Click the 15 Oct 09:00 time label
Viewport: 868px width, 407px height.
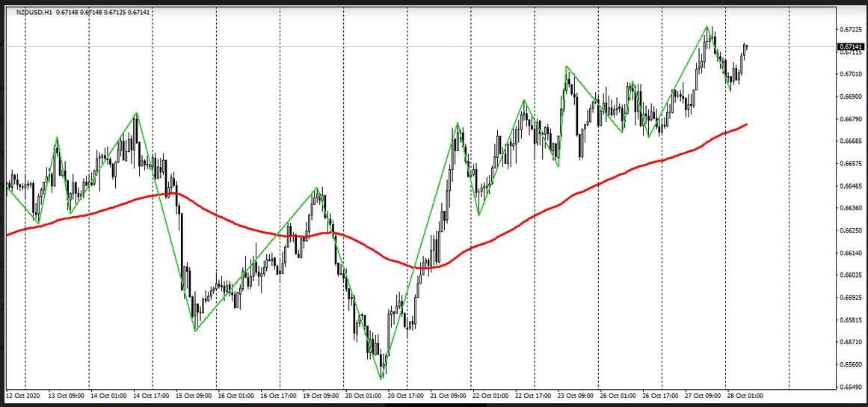(192, 395)
